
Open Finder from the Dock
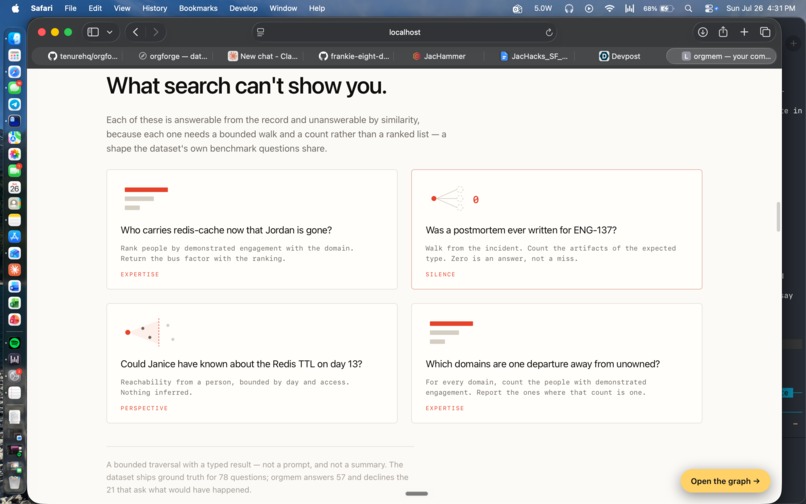tap(14, 39)
